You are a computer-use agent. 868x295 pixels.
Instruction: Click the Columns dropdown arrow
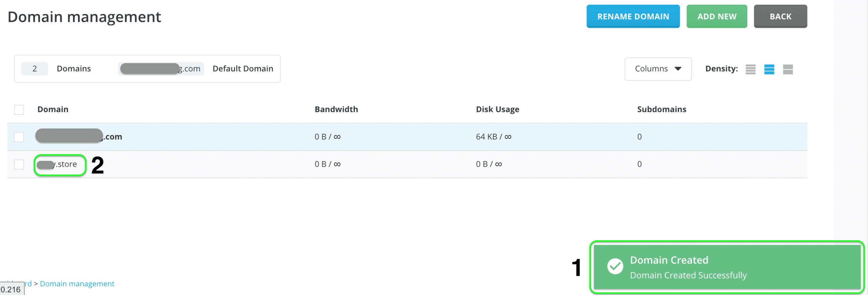[678, 69]
